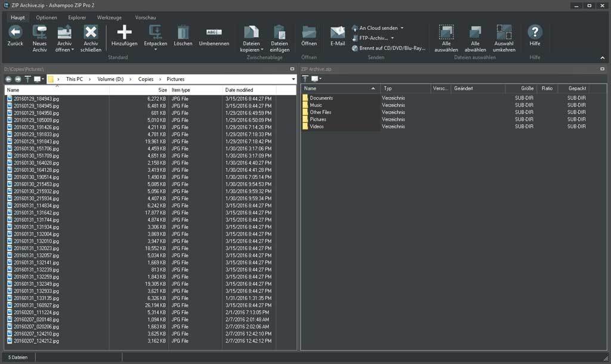Select the Documents folder in the archive
The width and height of the screenshot is (611, 364).
(321, 98)
